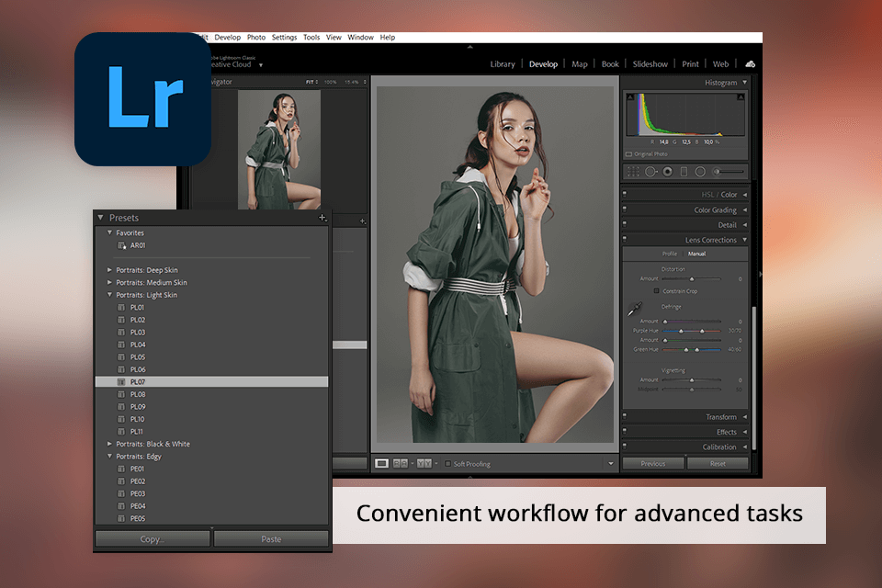Viewport: 882px width, 588px height.
Task: Open the Tools menu
Action: [x=311, y=37]
